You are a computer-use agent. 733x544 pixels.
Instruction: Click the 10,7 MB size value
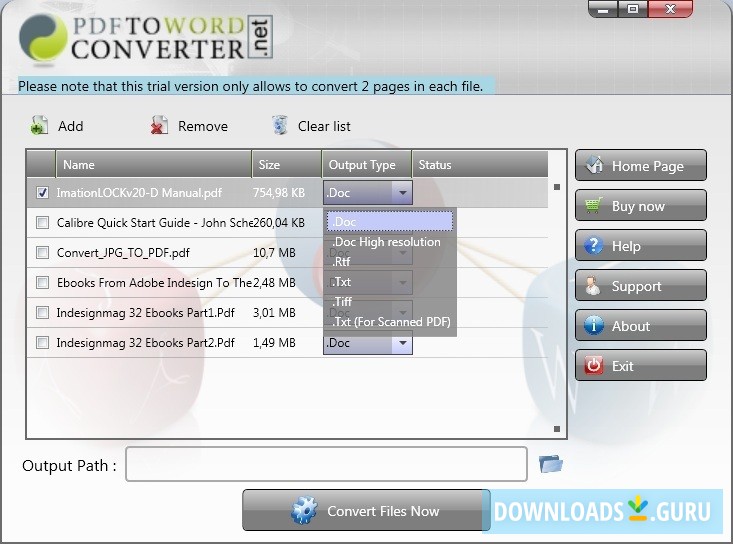point(274,253)
